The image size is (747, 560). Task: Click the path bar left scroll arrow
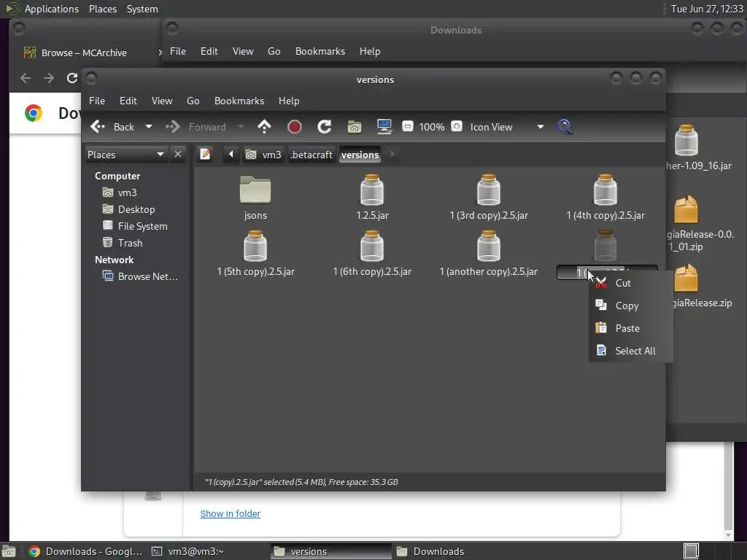pyautogui.click(x=231, y=155)
